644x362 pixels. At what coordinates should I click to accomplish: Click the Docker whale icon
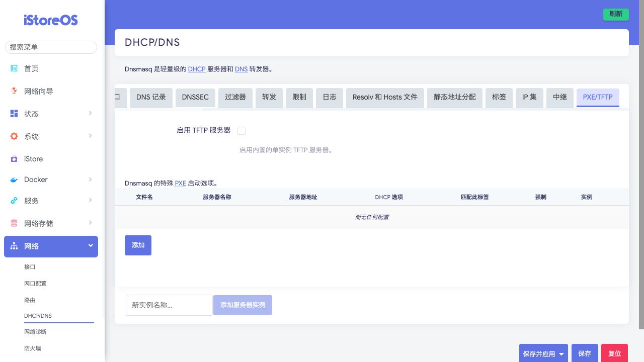(x=14, y=179)
